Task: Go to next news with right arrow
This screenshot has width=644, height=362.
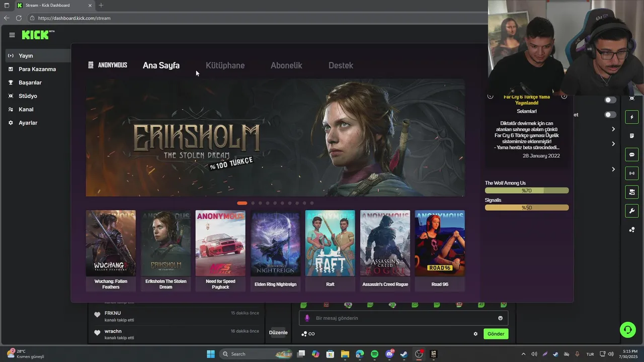Action: pyautogui.click(x=564, y=96)
